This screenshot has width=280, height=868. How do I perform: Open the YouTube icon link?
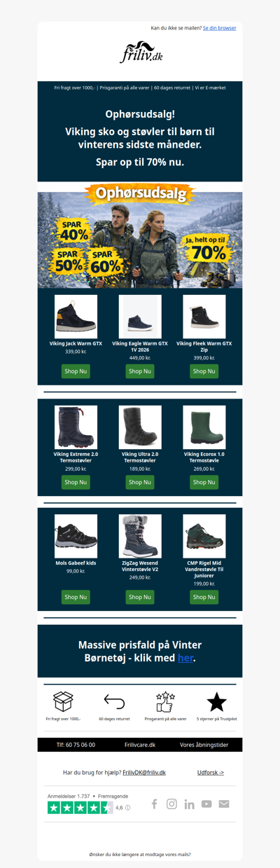coord(206,804)
